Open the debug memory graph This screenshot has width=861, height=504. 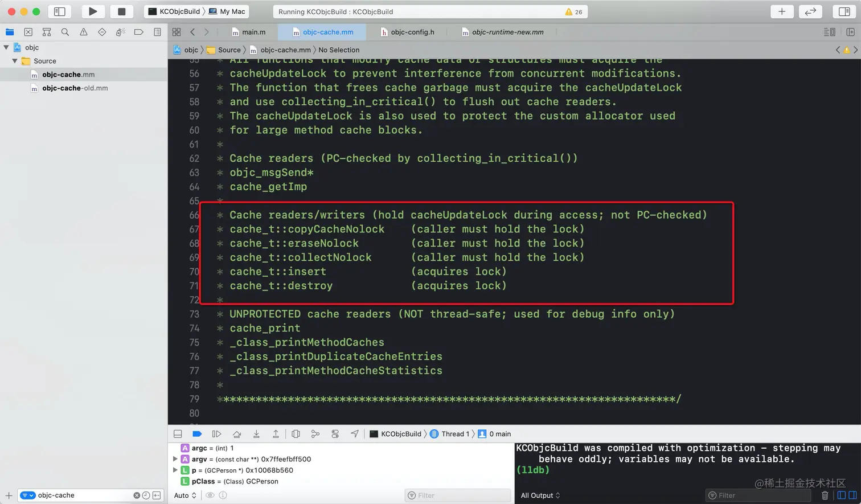315,434
